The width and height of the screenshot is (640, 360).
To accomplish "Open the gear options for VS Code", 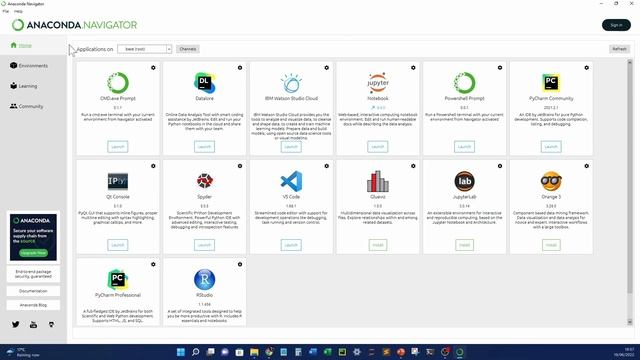I will tap(327, 166).
